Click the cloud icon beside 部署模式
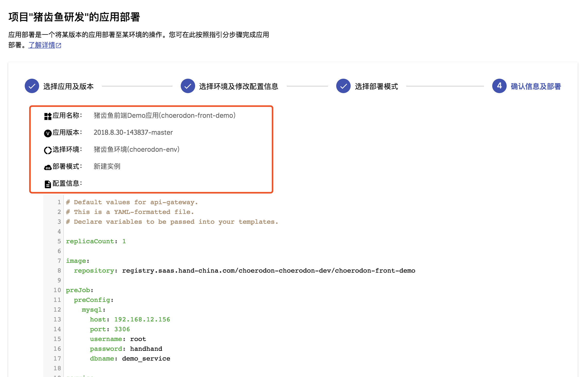 [x=48, y=167]
